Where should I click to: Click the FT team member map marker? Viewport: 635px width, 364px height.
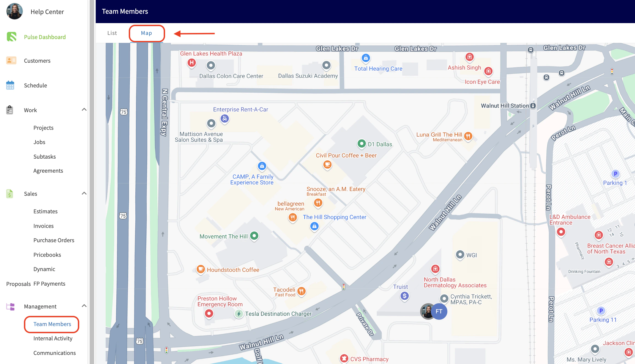coord(439,311)
